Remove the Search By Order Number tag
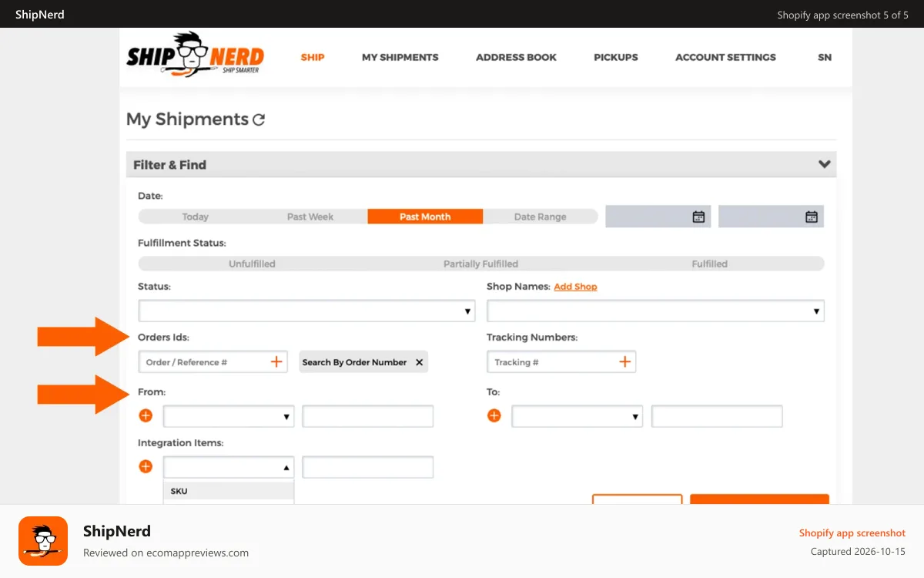924x578 pixels. tap(420, 362)
